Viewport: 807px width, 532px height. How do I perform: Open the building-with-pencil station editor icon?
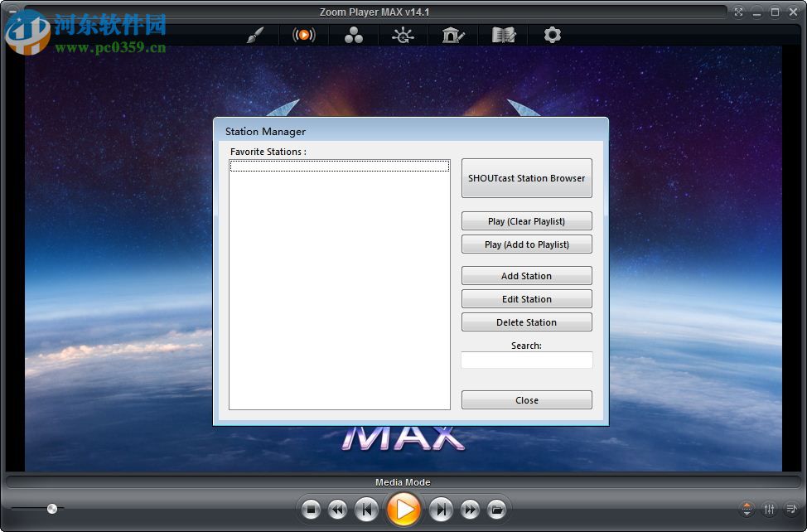[453, 35]
